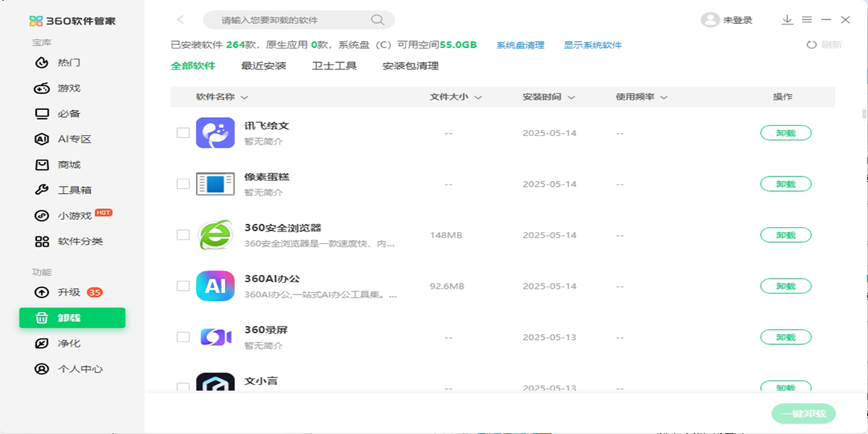Switch to the 最近安装 tab
868x434 pixels.
pyautogui.click(x=263, y=66)
